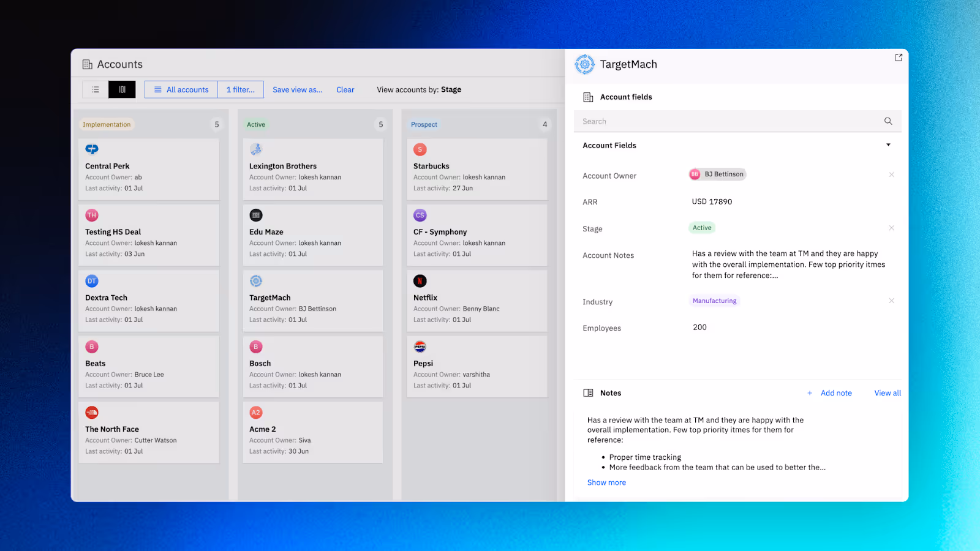The image size is (980, 551).
Task: Click Bruce Lee owner on Beats card
Action: [x=149, y=375]
